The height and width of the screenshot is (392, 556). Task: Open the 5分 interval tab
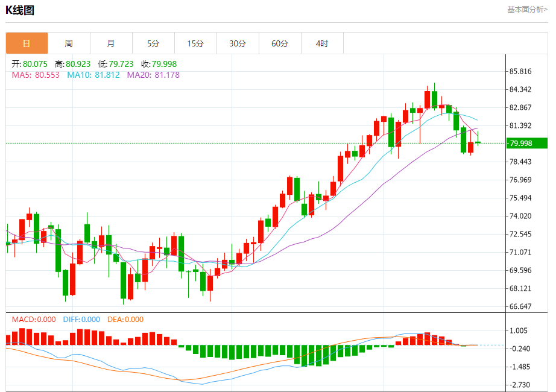point(153,43)
